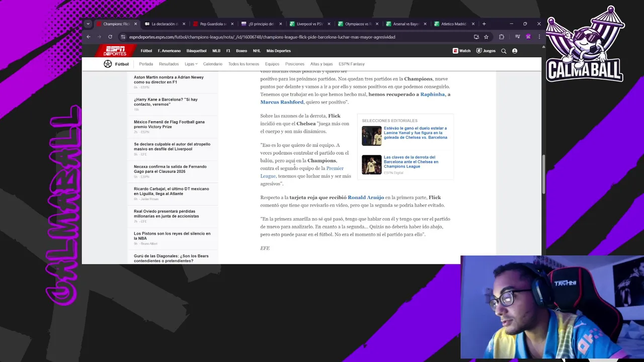Open ESPN search magnifier icon

tap(504, 51)
